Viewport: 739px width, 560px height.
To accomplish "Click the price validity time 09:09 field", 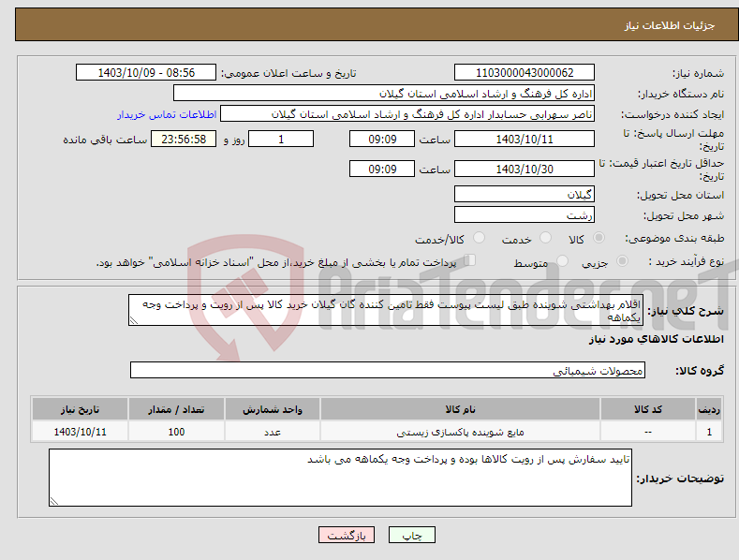I will [382, 169].
